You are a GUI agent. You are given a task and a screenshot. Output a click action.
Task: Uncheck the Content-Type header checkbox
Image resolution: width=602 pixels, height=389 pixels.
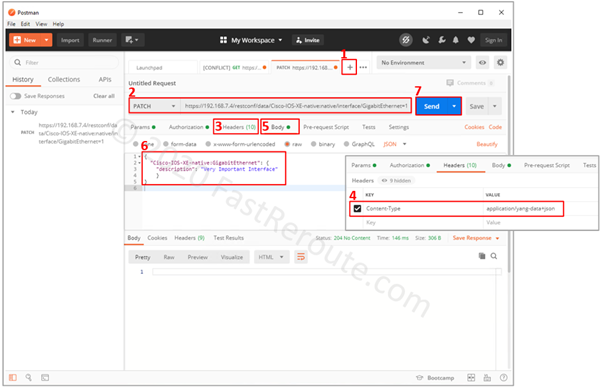[x=357, y=209]
